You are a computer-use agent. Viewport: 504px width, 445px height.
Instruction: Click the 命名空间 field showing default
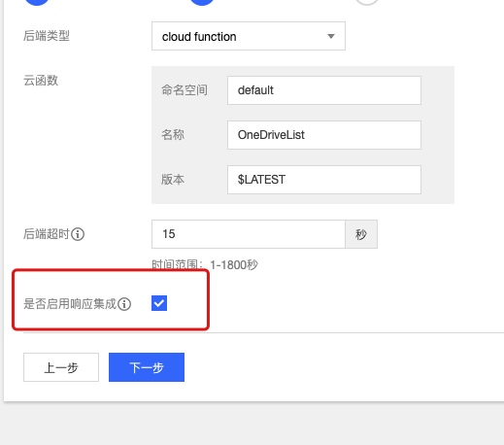pyautogui.click(x=324, y=90)
